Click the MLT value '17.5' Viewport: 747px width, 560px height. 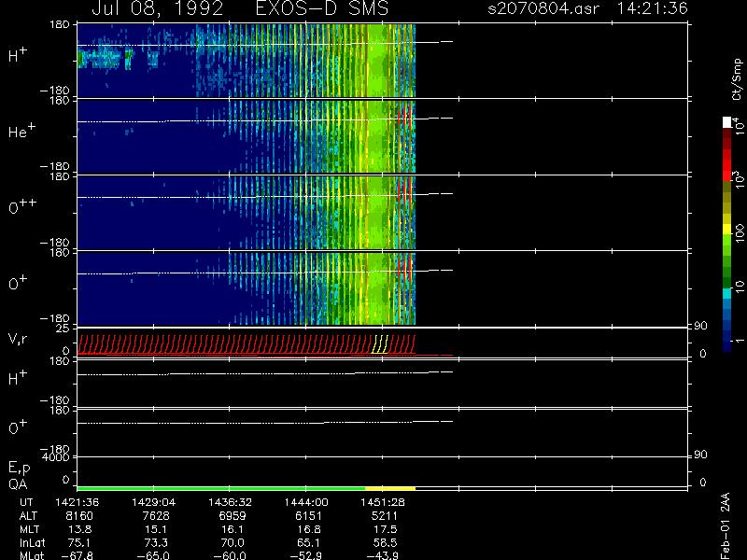click(385, 529)
